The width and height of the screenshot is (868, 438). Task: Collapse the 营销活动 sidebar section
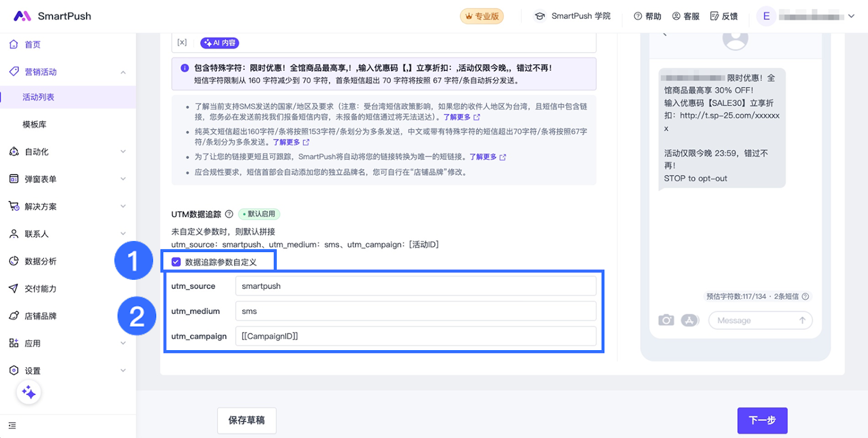(x=123, y=72)
